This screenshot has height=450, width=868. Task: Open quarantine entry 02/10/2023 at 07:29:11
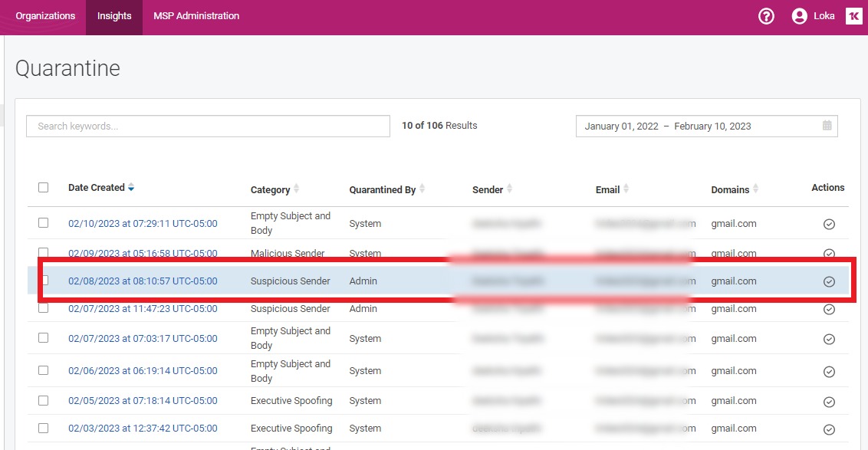pyautogui.click(x=143, y=224)
